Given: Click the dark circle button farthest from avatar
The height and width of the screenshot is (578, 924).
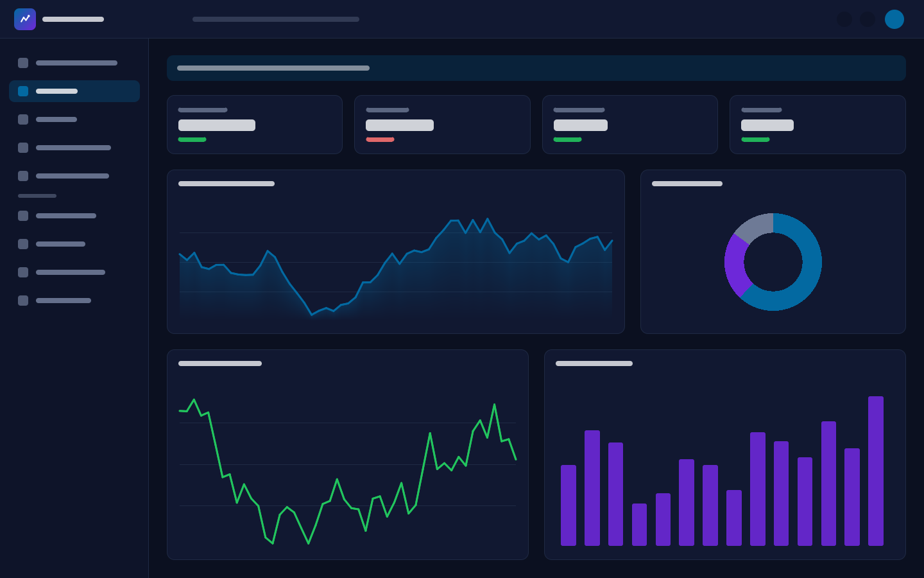Looking at the screenshot, I should [x=844, y=19].
